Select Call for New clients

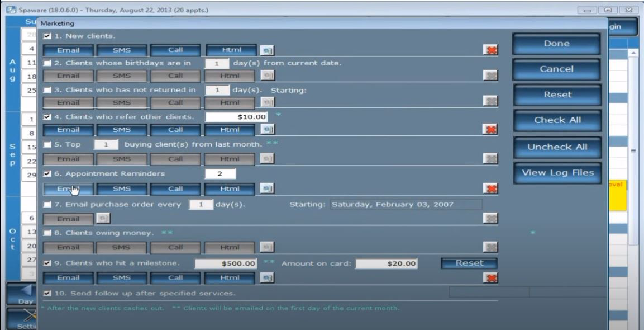click(175, 50)
